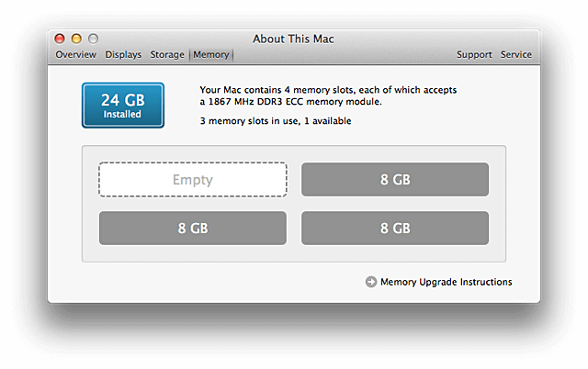588x369 pixels.
Task: Go to the Storage tab
Action: 167,55
